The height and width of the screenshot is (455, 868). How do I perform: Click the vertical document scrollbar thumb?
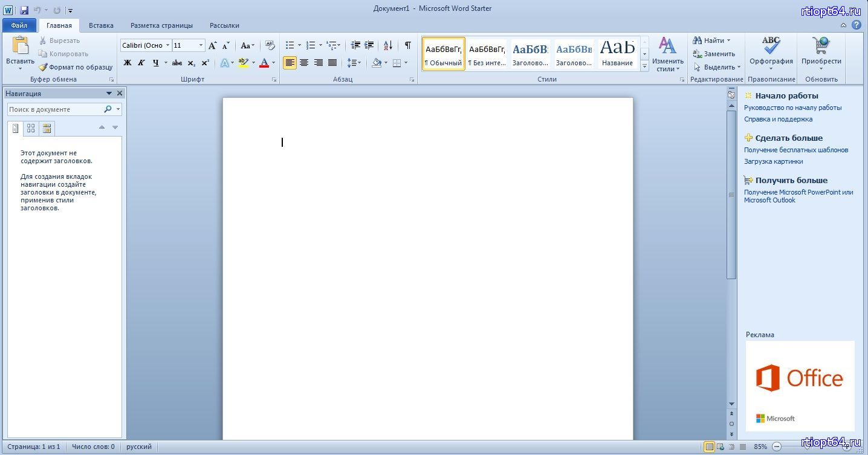[x=731, y=195]
